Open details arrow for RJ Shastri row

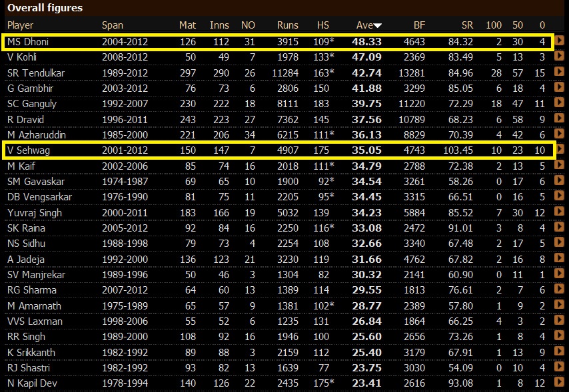pos(559,367)
